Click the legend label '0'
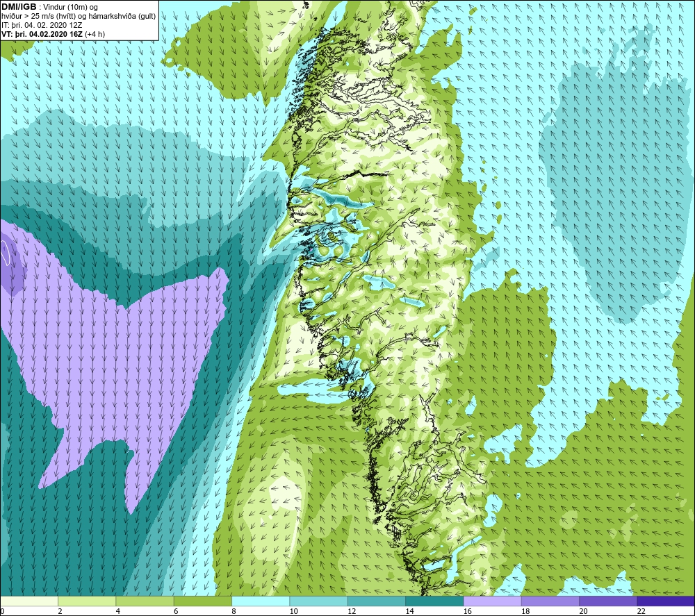This screenshot has width=695, height=616. (x=2, y=611)
